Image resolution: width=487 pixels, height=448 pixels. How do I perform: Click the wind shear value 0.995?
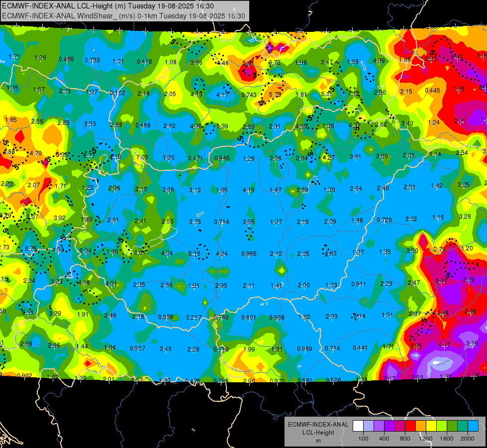pyautogui.click(x=249, y=254)
